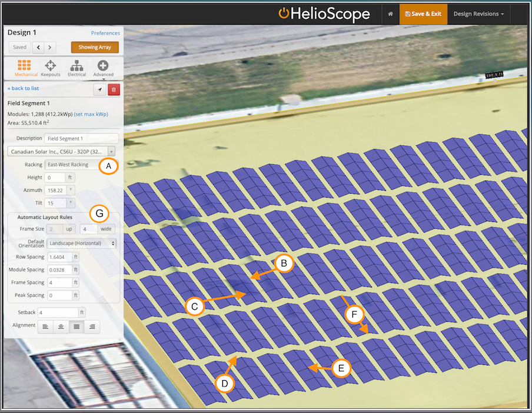
Task: Open Preferences link
Action: (x=105, y=33)
